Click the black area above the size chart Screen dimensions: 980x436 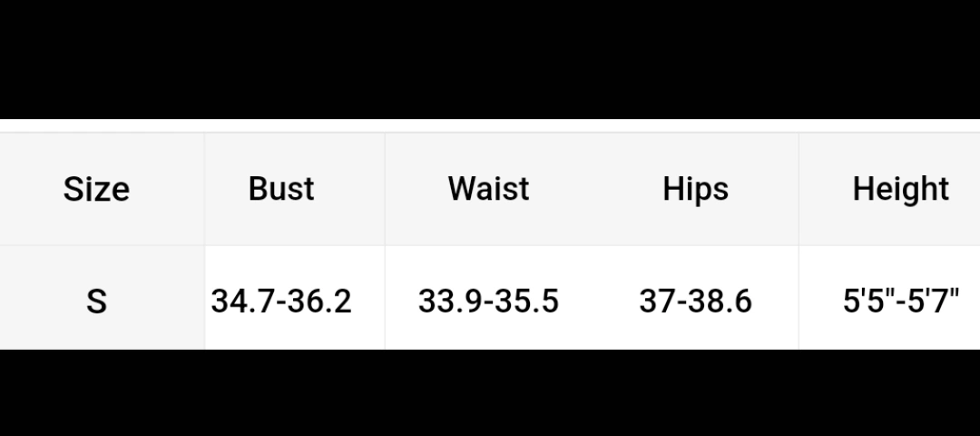490,59
